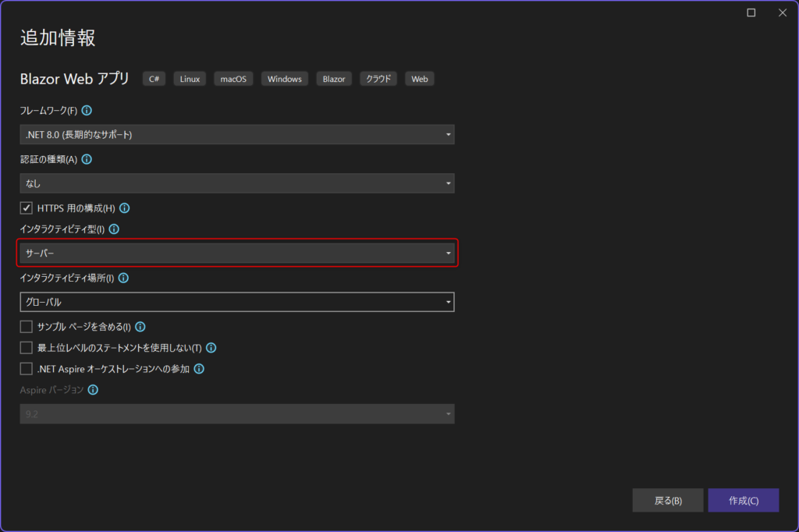Click the macOS tag
Viewport: 799px width, 532px height.
(233, 79)
